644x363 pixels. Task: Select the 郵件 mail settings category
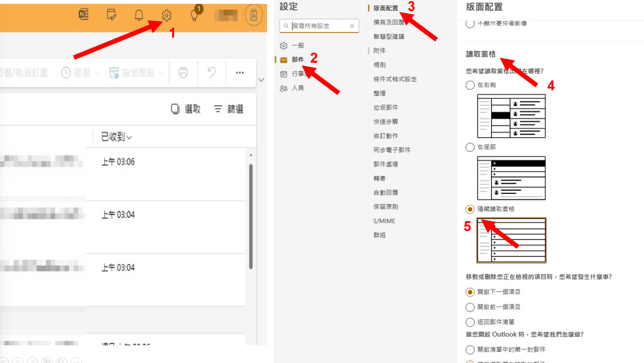[292, 60]
